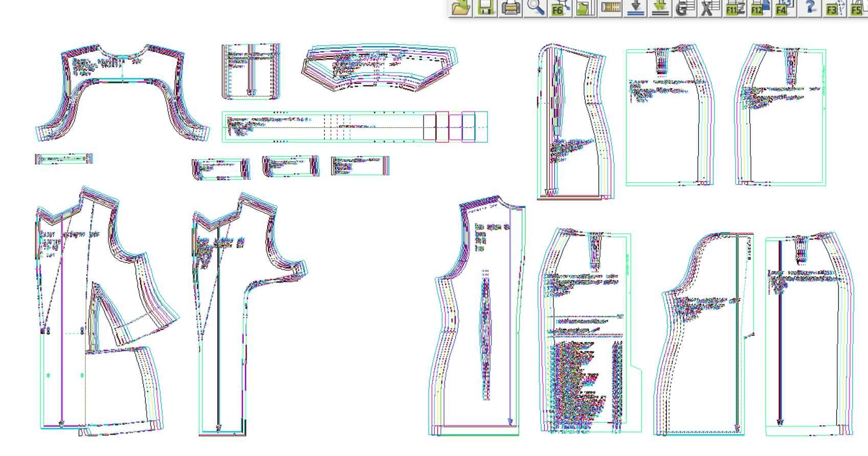Activate the magnifying glass zoom tool

pos(536,8)
